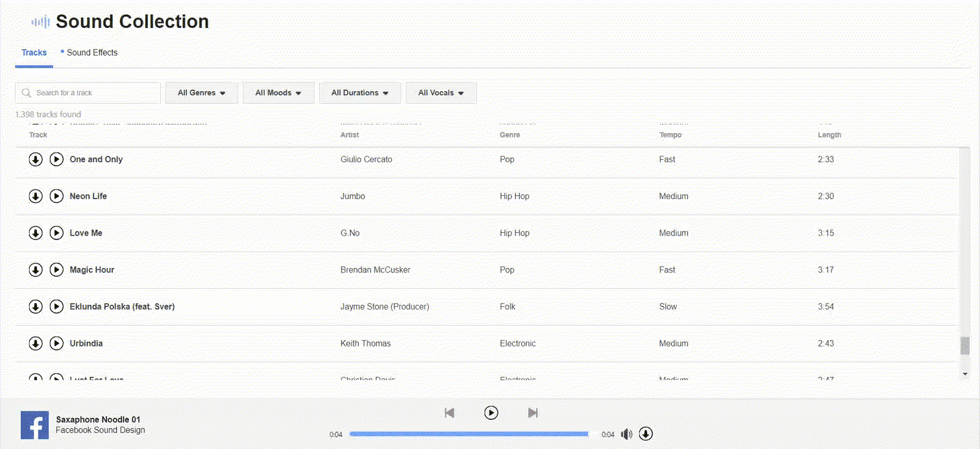Play the Magic Hour track
Viewport: 980px width, 449px height.
pyautogui.click(x=56, y=270)
